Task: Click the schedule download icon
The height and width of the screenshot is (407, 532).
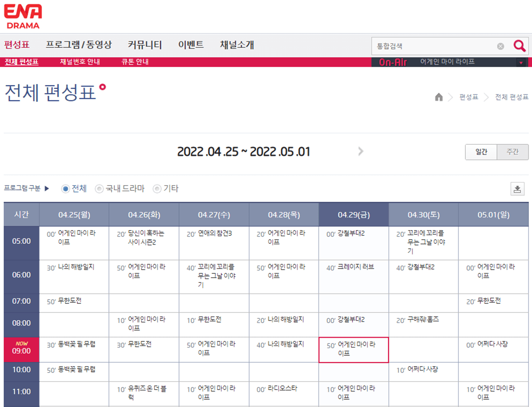Action: [x=518, y=189]
